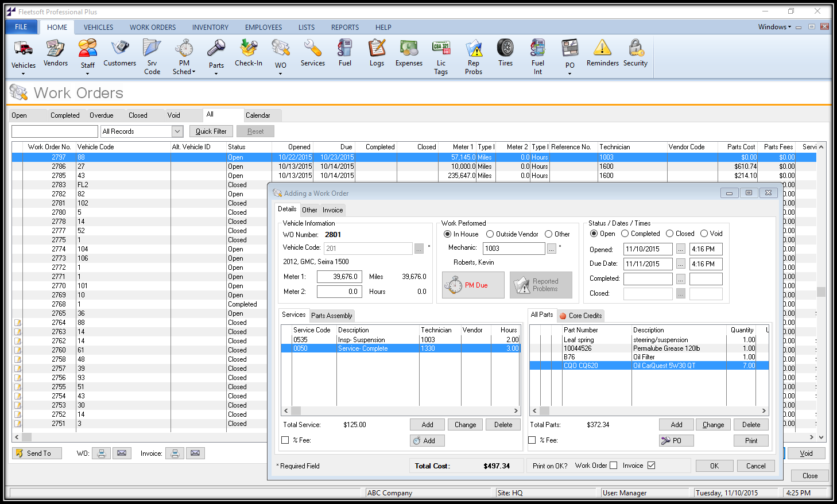Expand the PM Sched dropdown arrow

click(x=194, y=72)
